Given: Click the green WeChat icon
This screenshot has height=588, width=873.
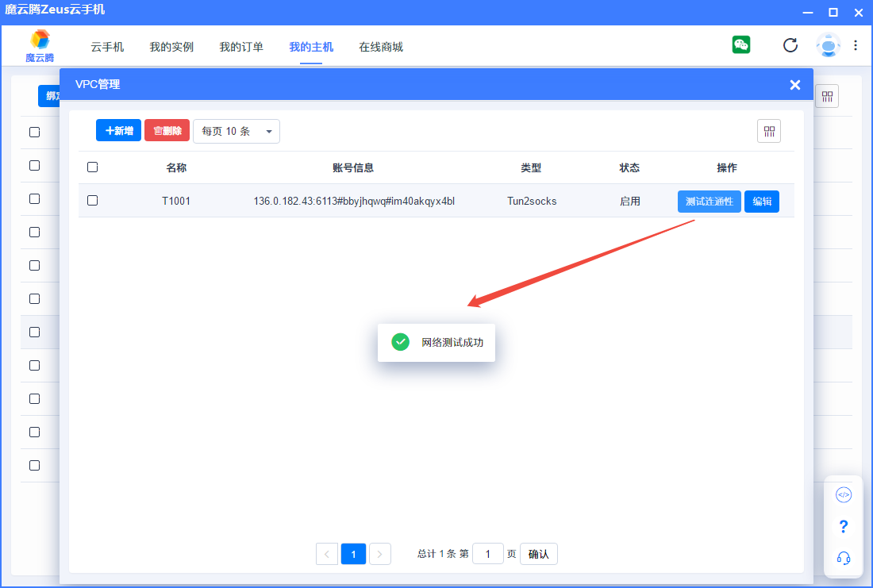Looking at the screenshot, I should [741, 45].
